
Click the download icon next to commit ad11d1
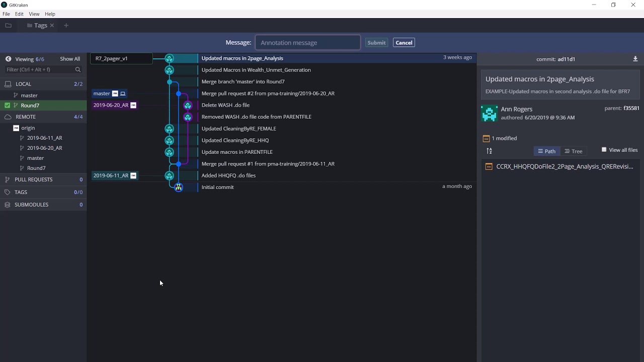(x=635, y=59)
